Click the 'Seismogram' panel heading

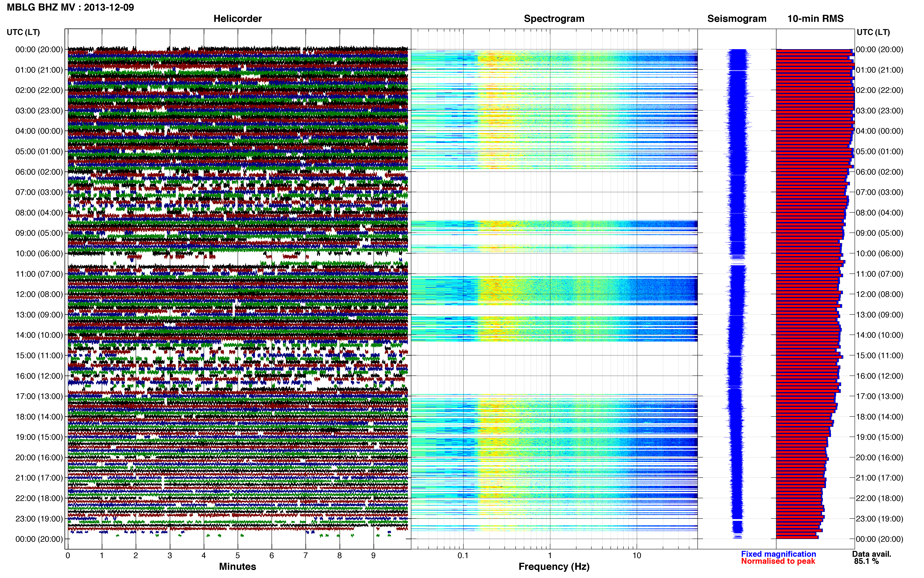pos(737,19)
